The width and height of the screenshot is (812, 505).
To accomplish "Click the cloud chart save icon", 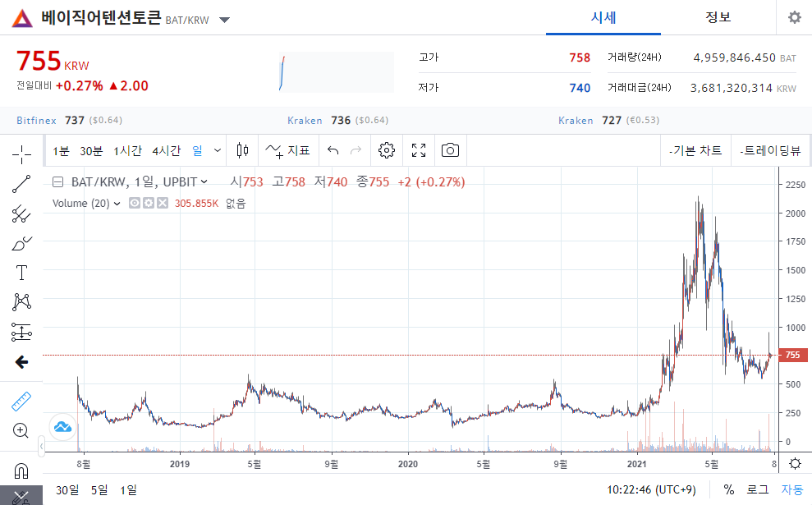I will coord(62,427).
